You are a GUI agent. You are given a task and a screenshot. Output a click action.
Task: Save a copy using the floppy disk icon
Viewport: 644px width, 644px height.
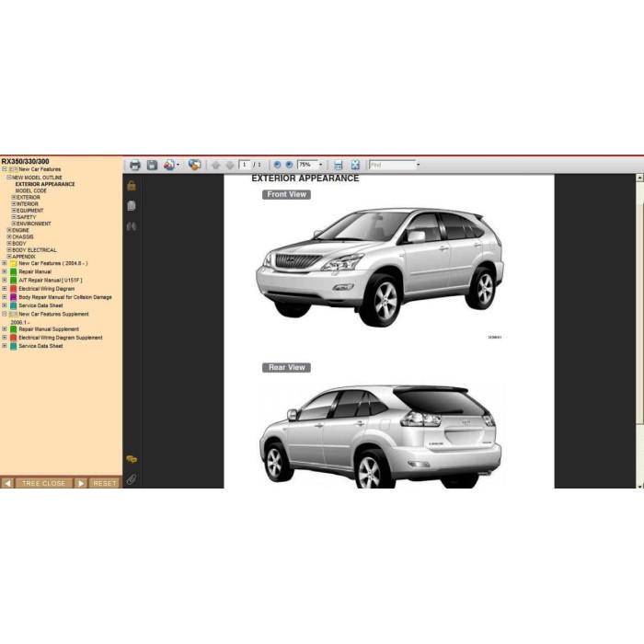pyautogui.click(x=152, y=165)
